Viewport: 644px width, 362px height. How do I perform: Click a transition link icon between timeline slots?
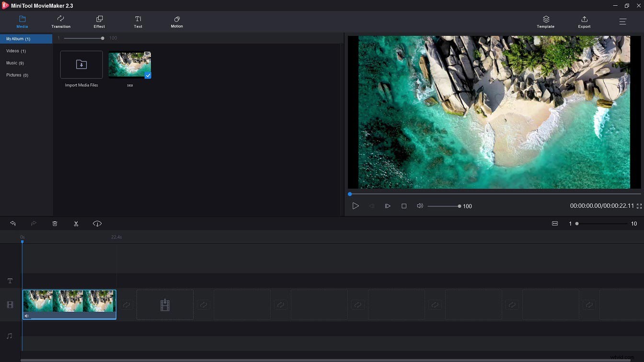(126, 305)
